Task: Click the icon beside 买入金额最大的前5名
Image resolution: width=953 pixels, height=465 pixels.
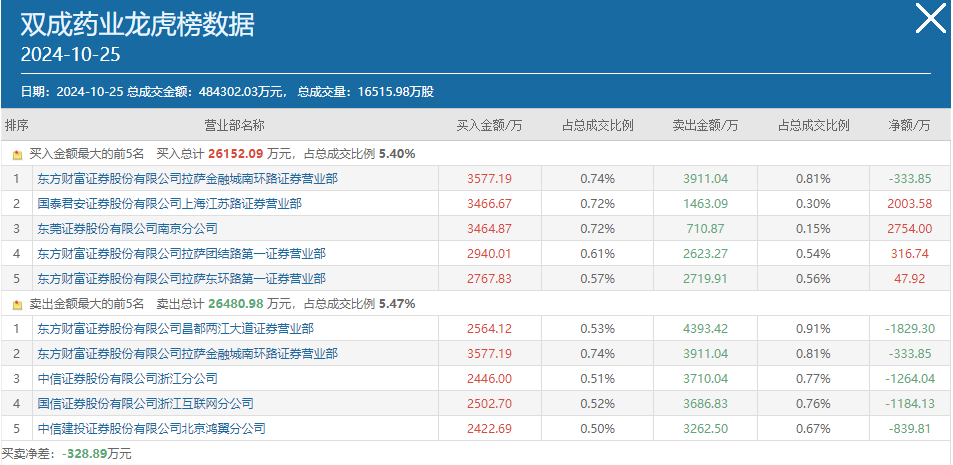Action: (17, 154)
